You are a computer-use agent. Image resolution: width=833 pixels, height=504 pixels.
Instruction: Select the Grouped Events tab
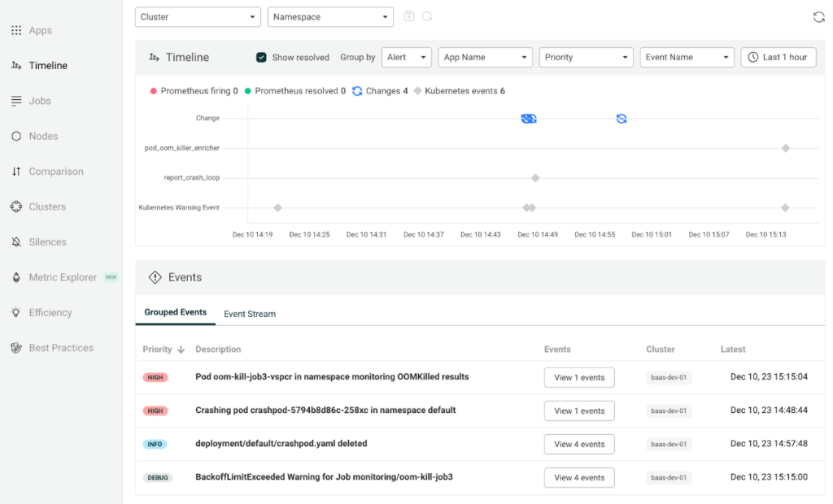(176, 313)
